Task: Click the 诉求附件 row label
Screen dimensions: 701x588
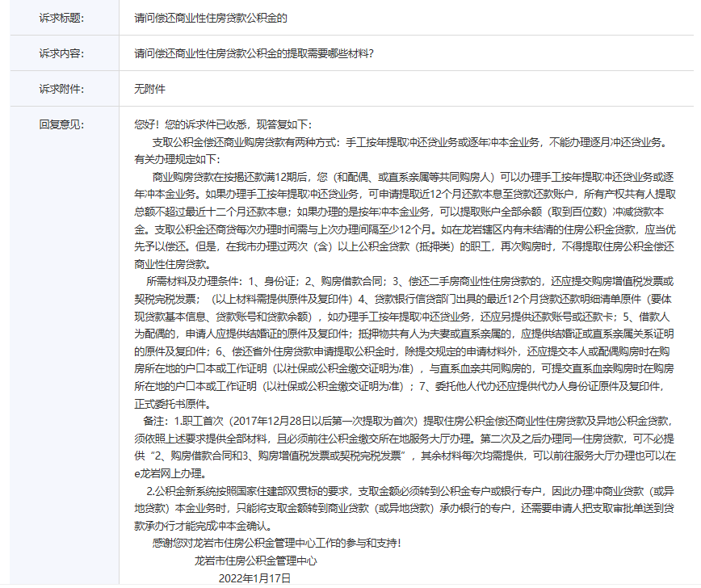Action: (x=61, y=89)
